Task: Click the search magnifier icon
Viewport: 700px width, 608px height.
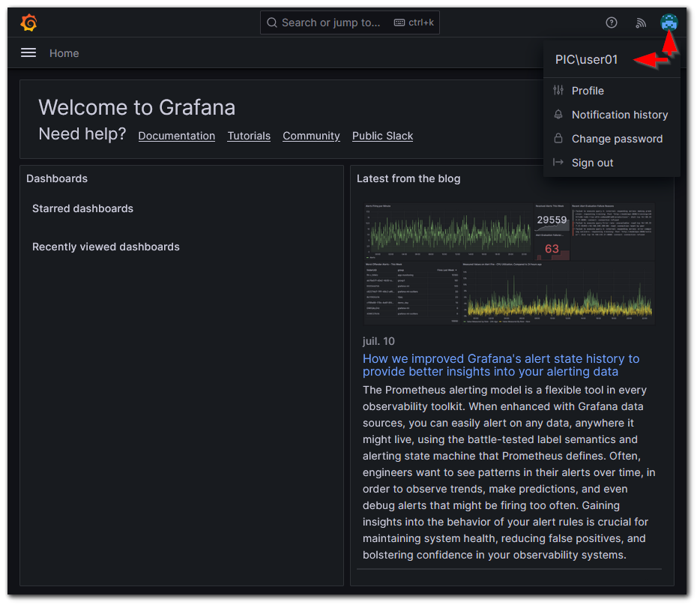Action: coord(271,22)
